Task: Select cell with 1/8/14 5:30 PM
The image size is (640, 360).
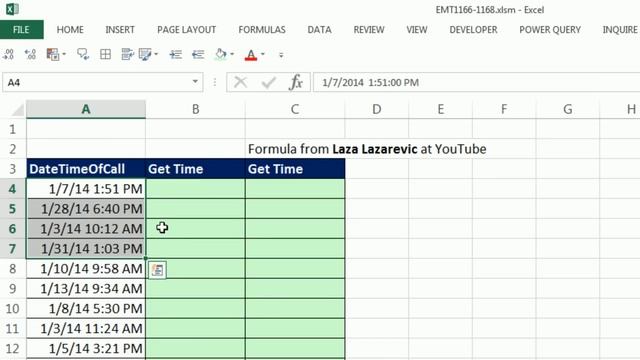Action: coord(86,309)
